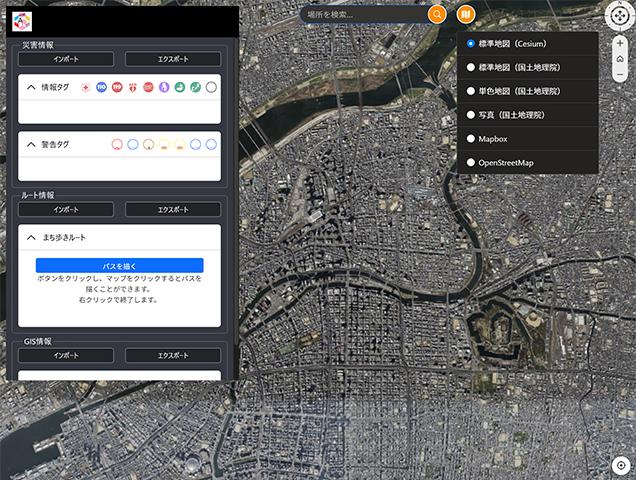Select the red-outlined warning tag circle
636x480 pixels.
pos(117,144)
